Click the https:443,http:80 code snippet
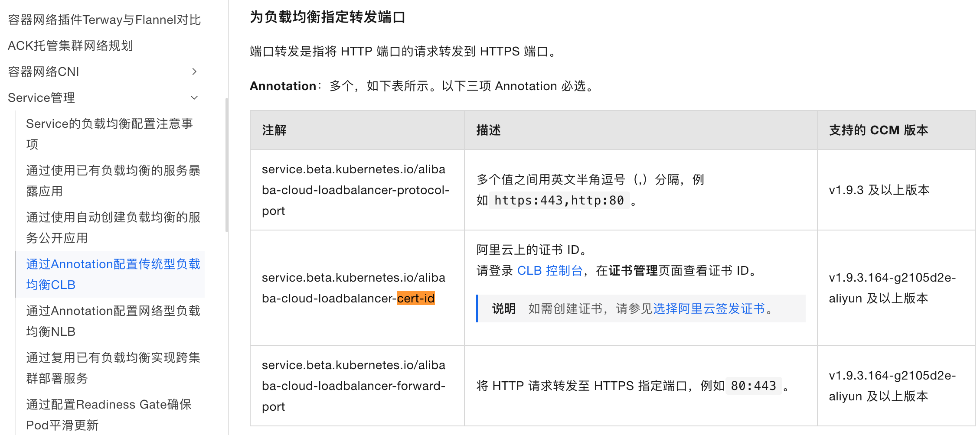This screenshot has height=435, width=980. click(x=559, y=200)
